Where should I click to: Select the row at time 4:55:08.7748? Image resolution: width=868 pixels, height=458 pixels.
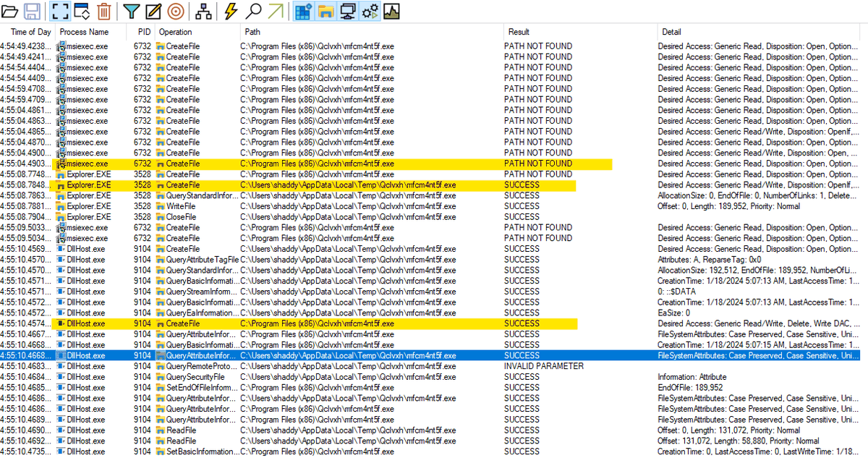[x=434, y=174]
